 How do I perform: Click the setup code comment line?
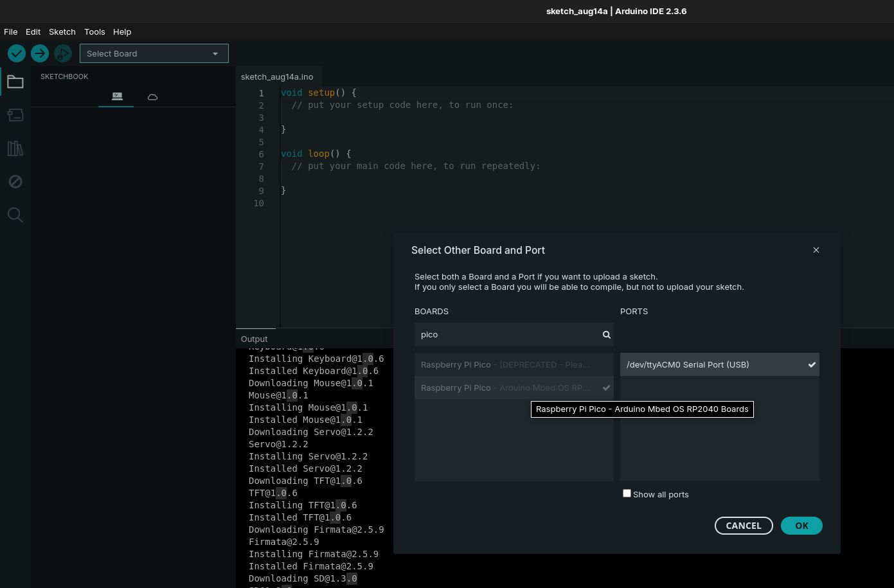pyautogui.click(x=402, y=105)
